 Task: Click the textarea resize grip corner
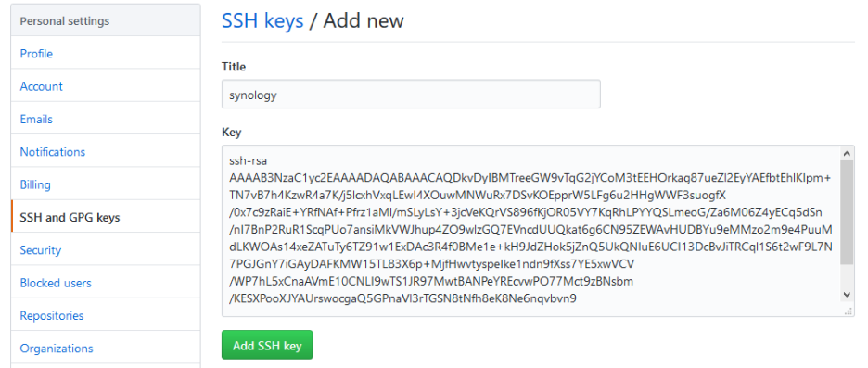(848, 311)
